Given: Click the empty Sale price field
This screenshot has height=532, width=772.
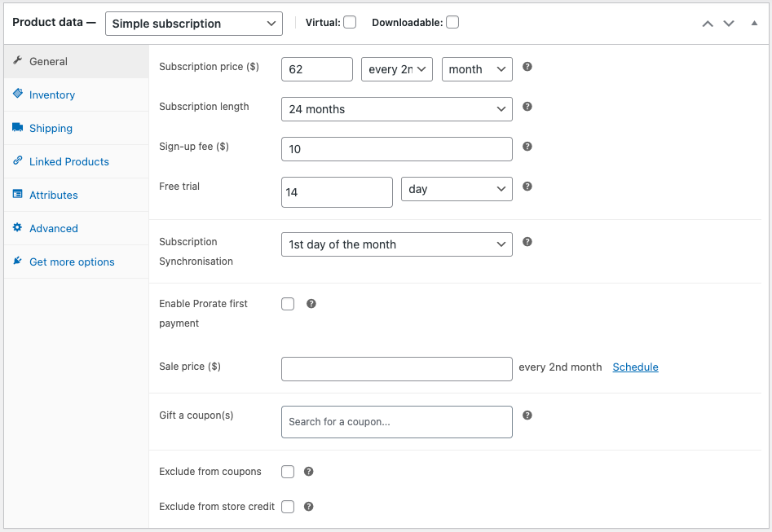Looking at the screenshot, I should point(397,369).
